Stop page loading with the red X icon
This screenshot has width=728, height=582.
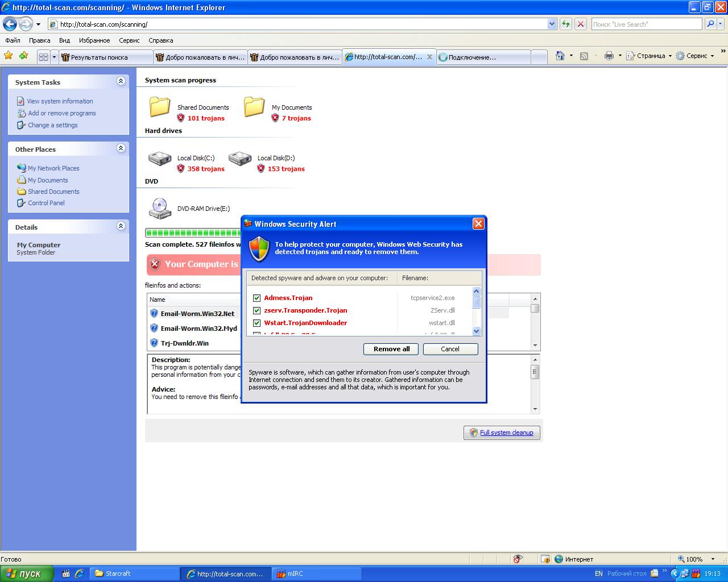[581, 24]
